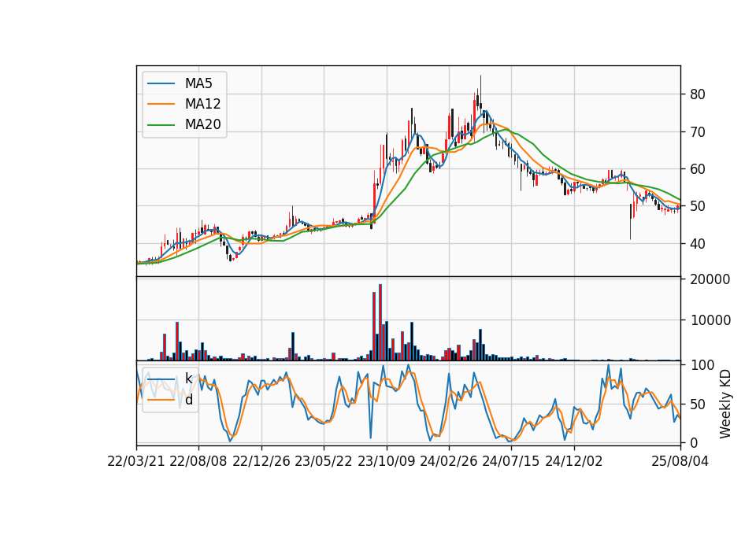Click the k legend label
Image resolution: width=756 pixels, height=543 pixels.
point(188,379)
